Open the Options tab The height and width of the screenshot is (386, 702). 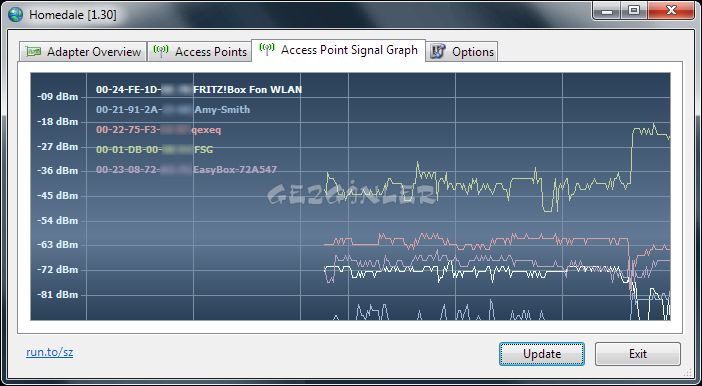click(x=462, y=51)
